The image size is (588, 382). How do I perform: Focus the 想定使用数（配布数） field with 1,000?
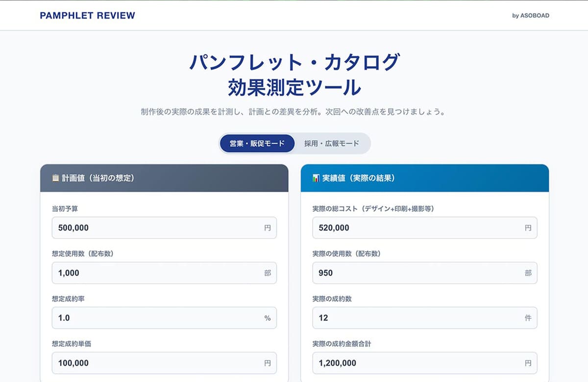click(x=164, y=273)
